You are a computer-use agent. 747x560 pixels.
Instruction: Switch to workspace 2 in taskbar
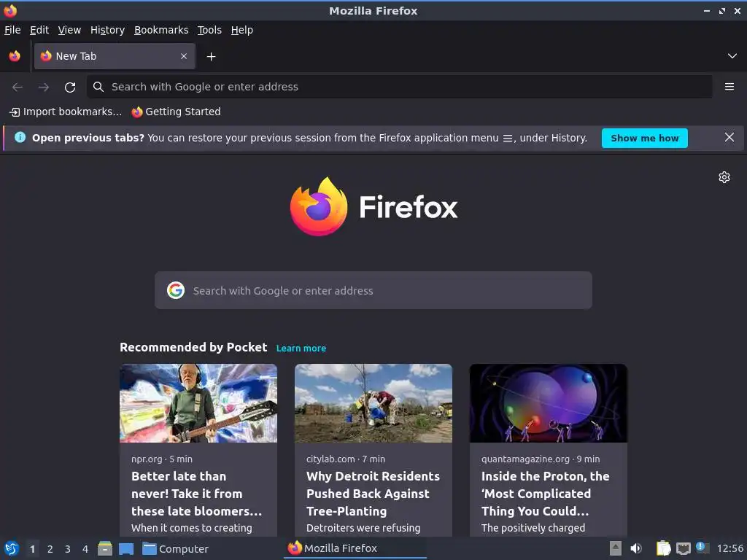50,549
